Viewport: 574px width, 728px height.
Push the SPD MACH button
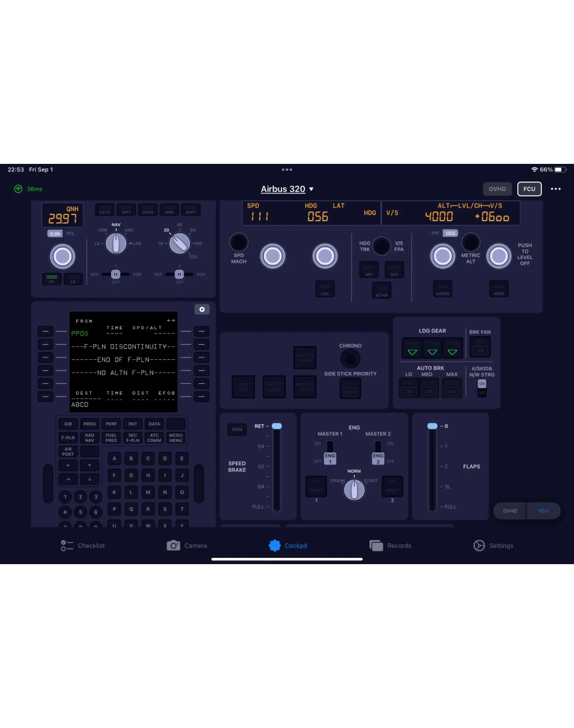click(238, 242)
